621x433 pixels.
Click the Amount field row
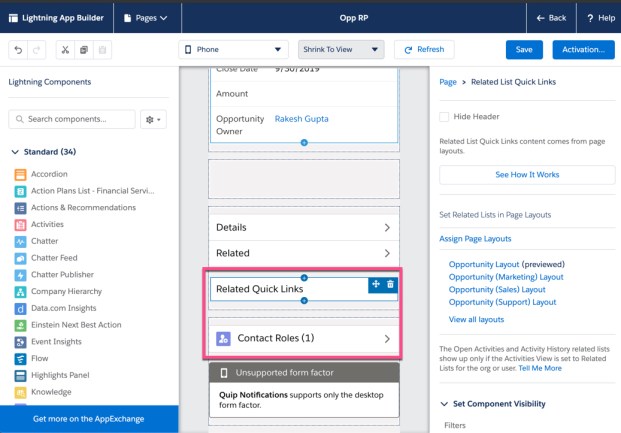[x=304, y=94]
